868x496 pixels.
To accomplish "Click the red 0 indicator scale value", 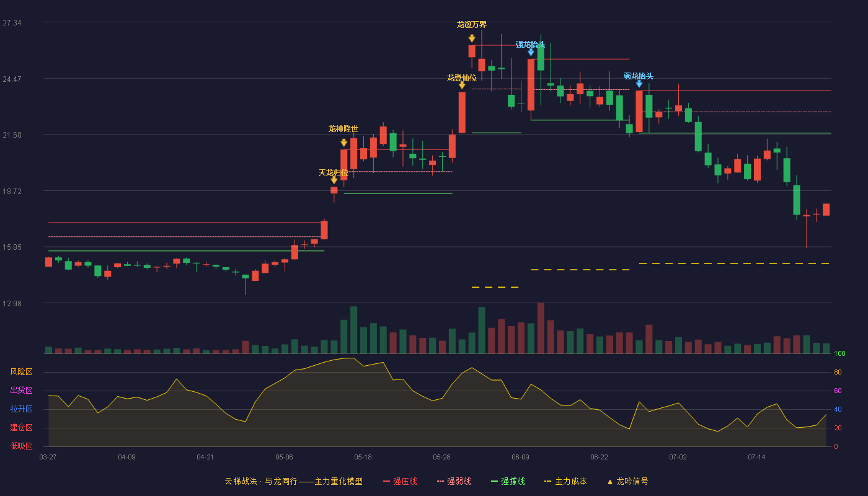I will pyautogui.click(x=836, y=446).
